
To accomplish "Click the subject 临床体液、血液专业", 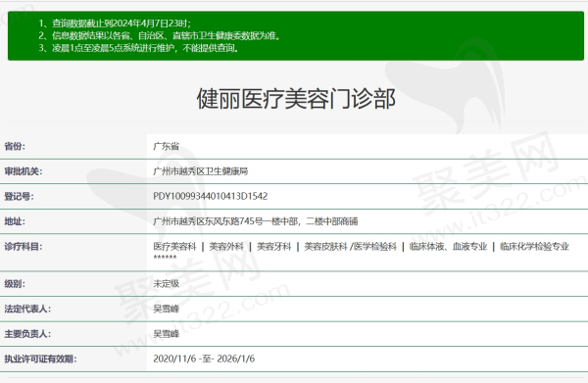I will coord(448,247).
